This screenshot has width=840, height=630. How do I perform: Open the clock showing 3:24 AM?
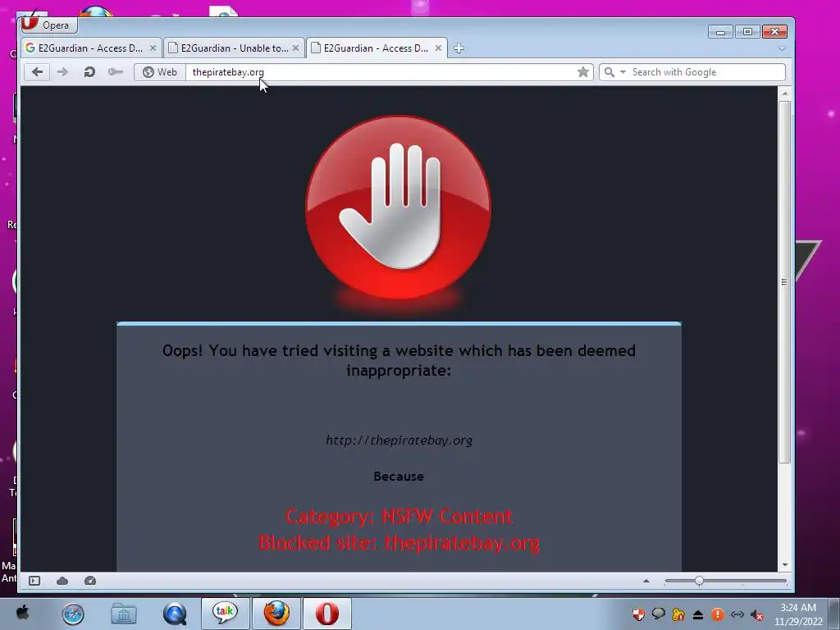click(x=798, y=614)
